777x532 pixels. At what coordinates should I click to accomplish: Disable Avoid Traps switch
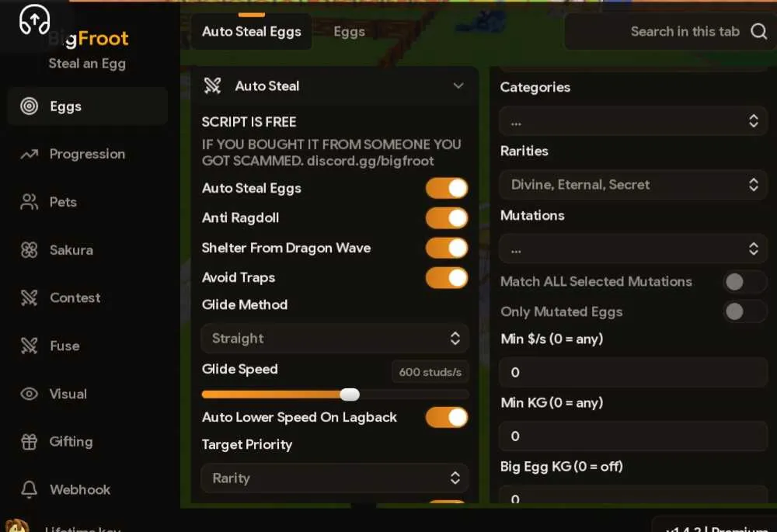[447, 278]
